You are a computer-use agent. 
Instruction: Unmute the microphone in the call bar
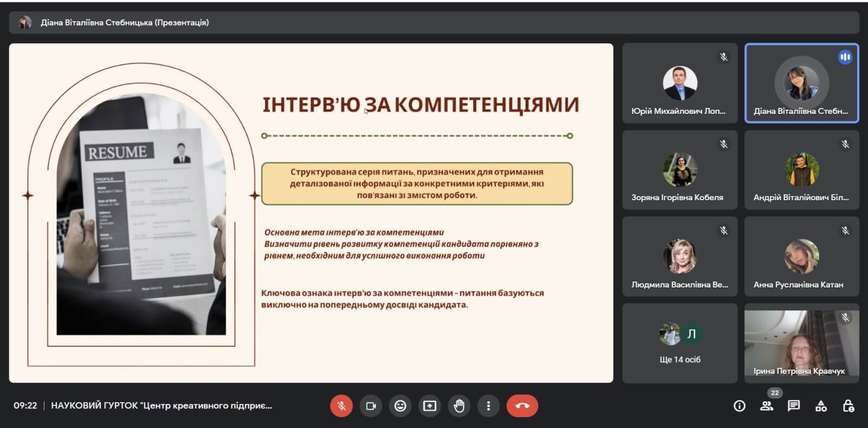coord(341,406)
